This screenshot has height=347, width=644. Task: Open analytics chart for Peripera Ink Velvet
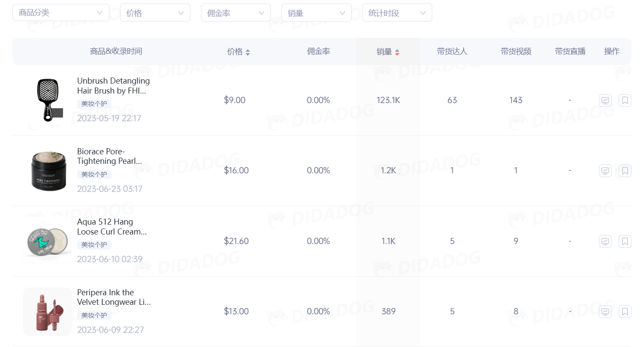pos(605,312)
